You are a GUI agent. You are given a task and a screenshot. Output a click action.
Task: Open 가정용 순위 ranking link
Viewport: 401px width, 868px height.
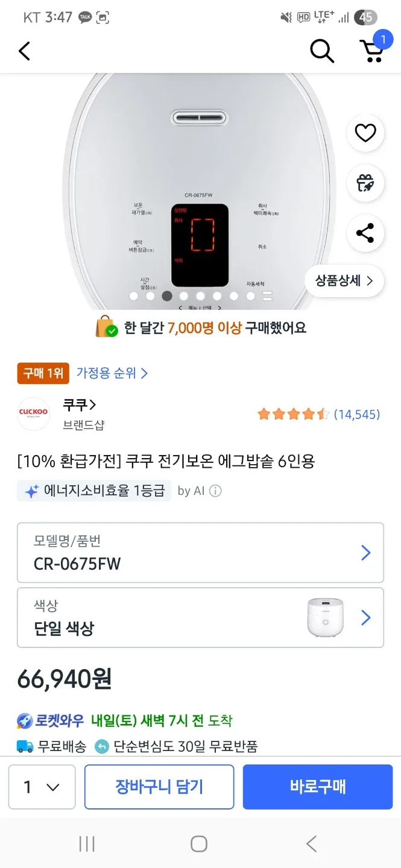point(112,373)
